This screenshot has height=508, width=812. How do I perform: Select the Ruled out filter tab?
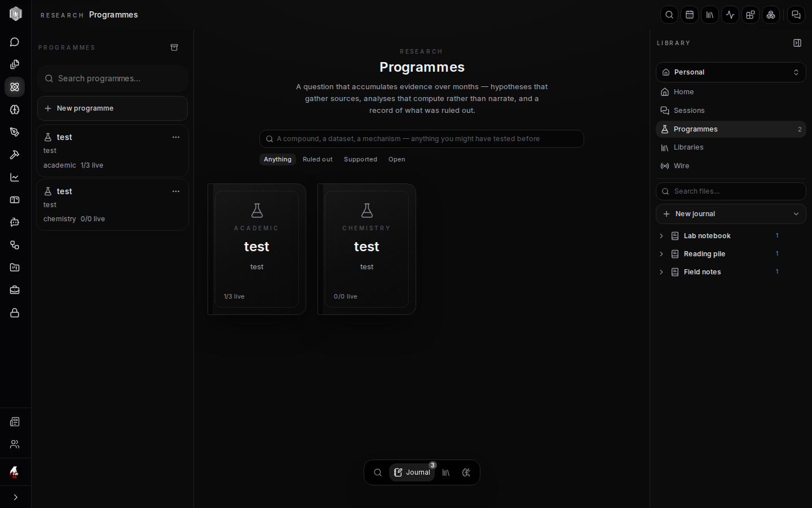[x=317, y=159]
